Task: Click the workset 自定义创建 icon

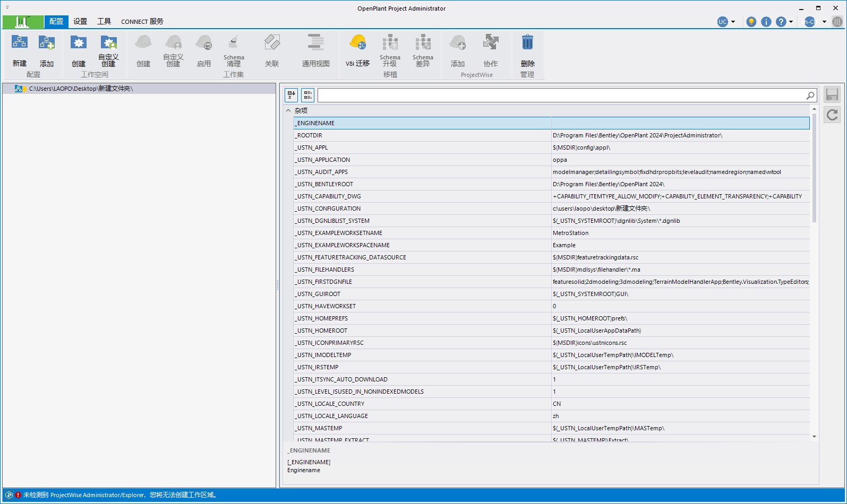Action: pos(174,42)
